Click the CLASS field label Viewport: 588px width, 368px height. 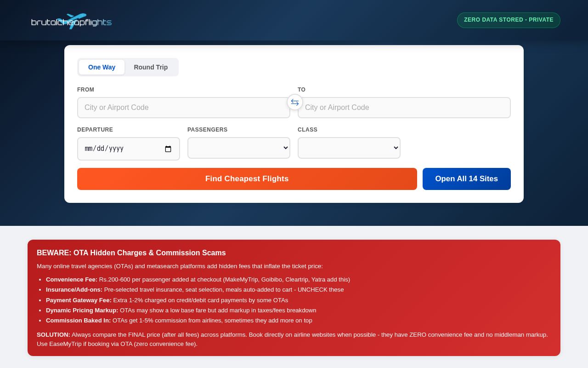(307, 130)
